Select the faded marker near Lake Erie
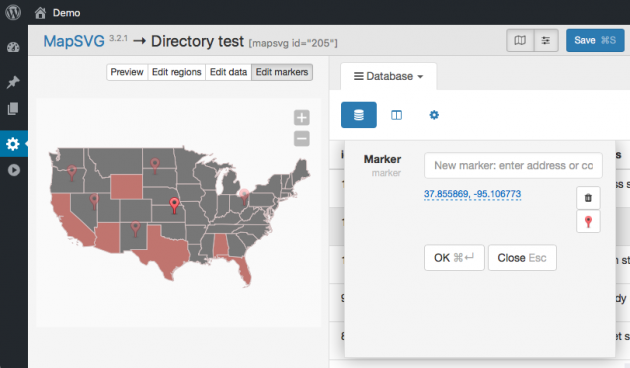The width and height of the screenshot is (630, 368). point(244,197)
